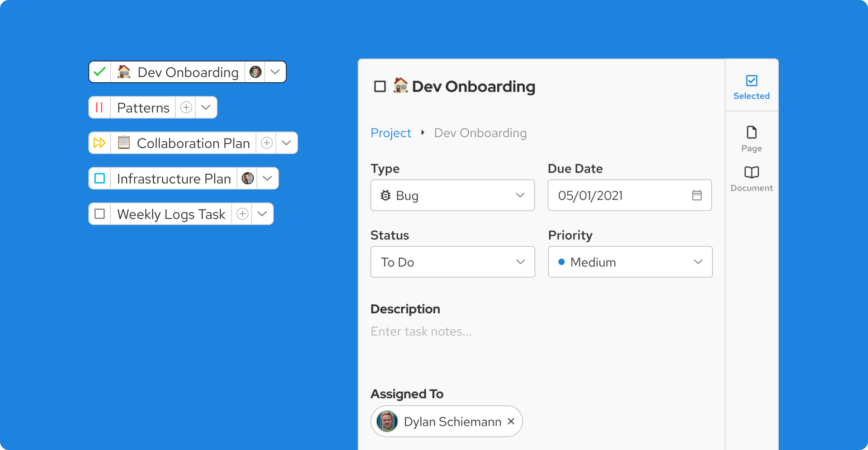
Task: Check the Weekly Logs Task checkbox
Action: (x=100, y=214)
